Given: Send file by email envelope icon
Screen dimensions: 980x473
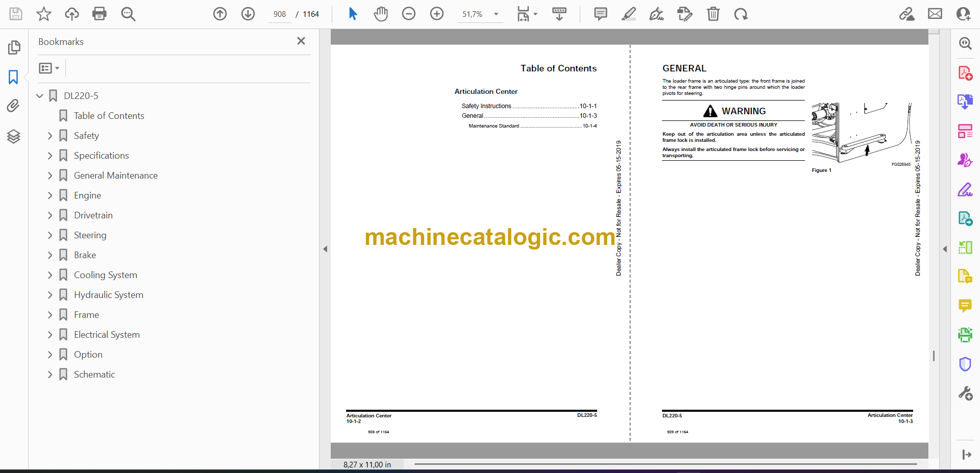Looking at the screenshot, I should (935, 14).
